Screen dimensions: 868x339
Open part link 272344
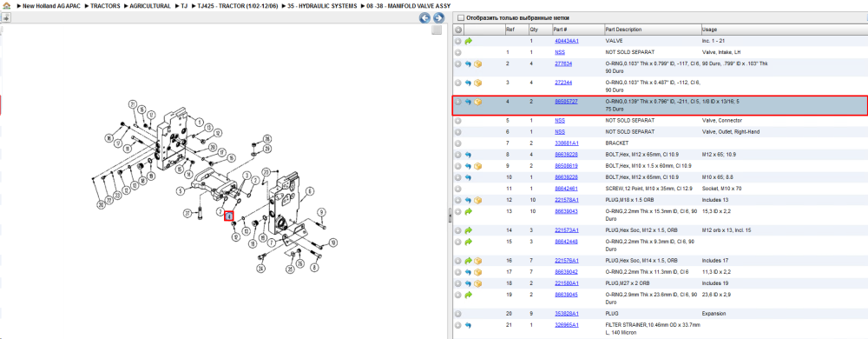(563, 83)
